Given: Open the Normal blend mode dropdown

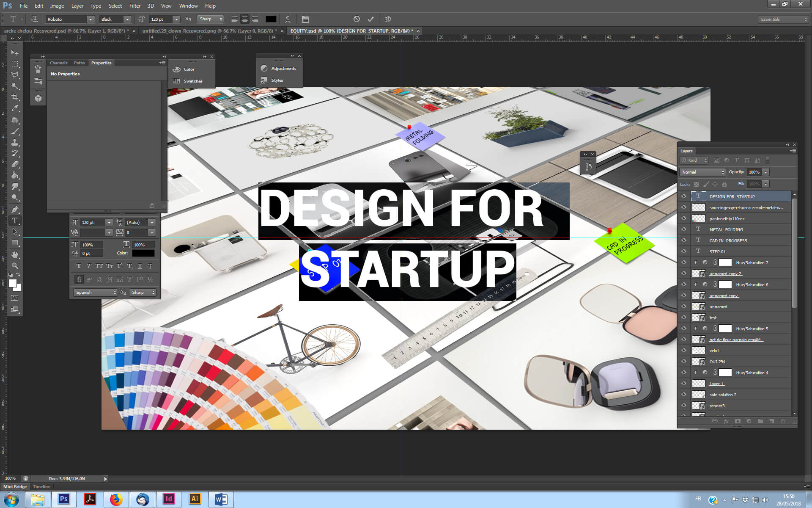Looking at the screenshot, I should coord(702,172).
